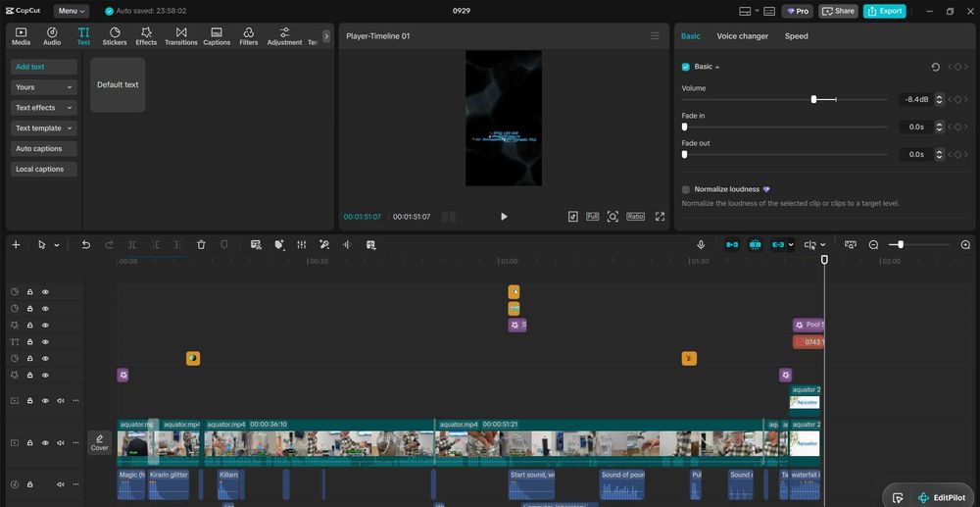Enable Normalize loudness checkbox
This screenshot has height=507, width=980.
click(x=686, y=189)
